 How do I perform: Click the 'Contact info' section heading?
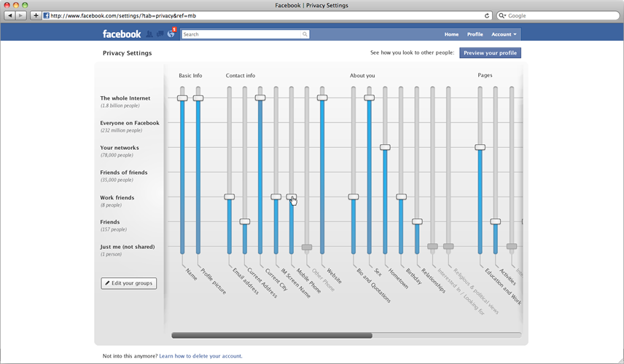[241, 76]
